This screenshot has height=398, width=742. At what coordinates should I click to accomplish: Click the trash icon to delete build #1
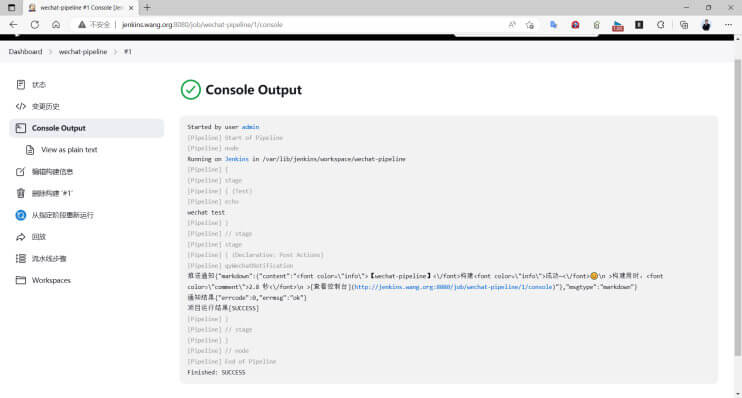20,193
